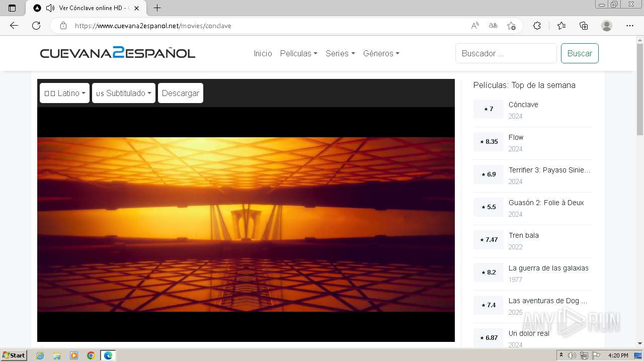Click the video player frame

246,224
